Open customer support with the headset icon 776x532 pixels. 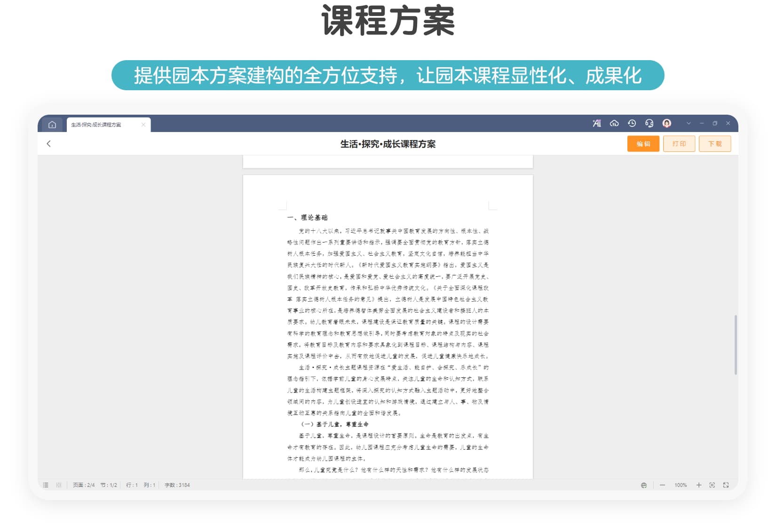coord(649,123)
